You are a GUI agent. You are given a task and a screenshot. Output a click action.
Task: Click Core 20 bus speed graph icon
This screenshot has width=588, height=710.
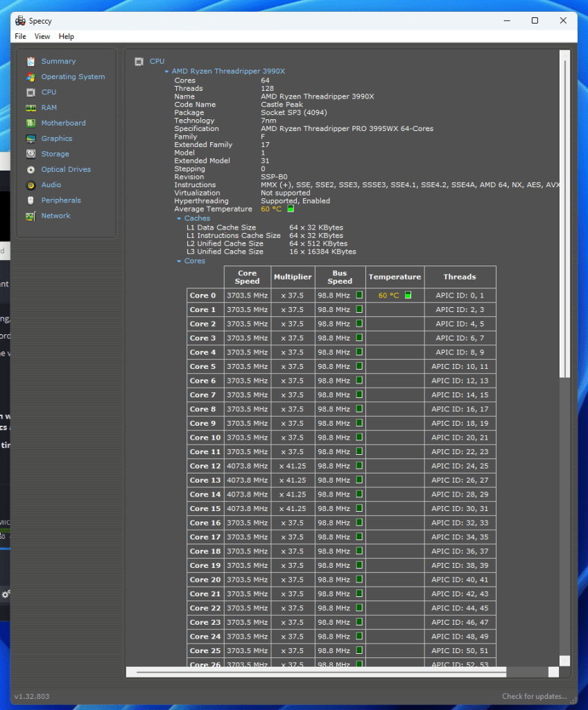click(359, 579)
